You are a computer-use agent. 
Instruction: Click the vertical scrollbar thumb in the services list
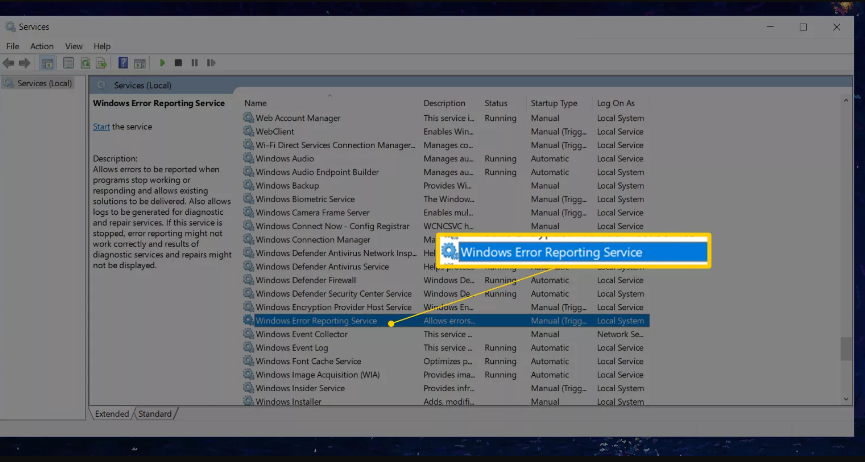click(x=846, y=349)
